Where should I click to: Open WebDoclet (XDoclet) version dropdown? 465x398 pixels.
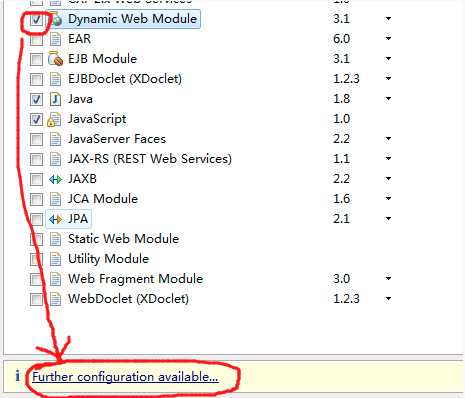click(388, 299)
